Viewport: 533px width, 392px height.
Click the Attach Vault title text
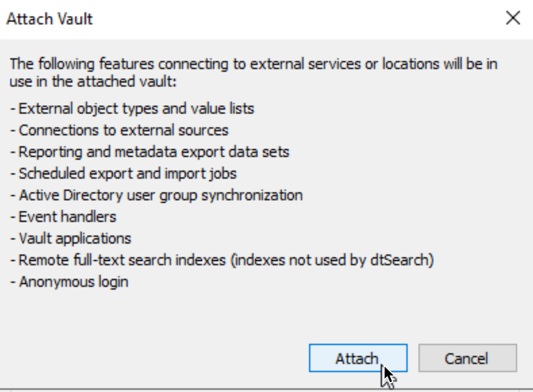(49, 19)
